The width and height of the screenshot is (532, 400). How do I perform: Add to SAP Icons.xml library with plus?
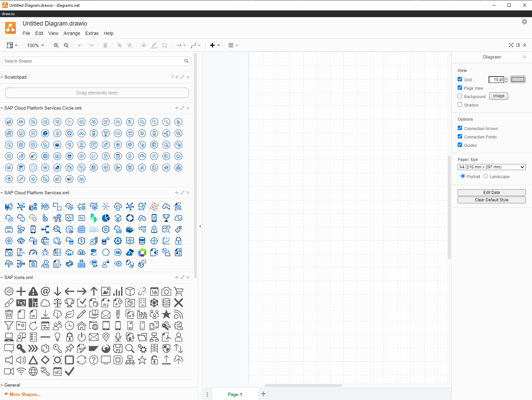[177, 277]
